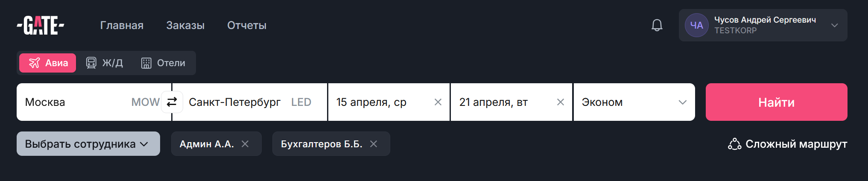868x181 pixels.
Task: Open the Сложный маршрут link
Action: pyautogui.click(x=788, y=144)
